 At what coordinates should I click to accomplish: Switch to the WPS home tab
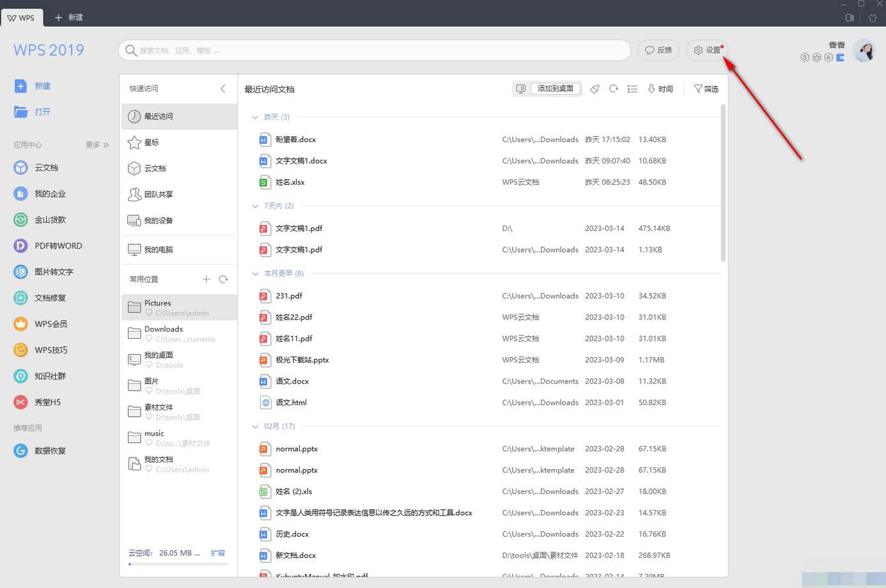21,17
